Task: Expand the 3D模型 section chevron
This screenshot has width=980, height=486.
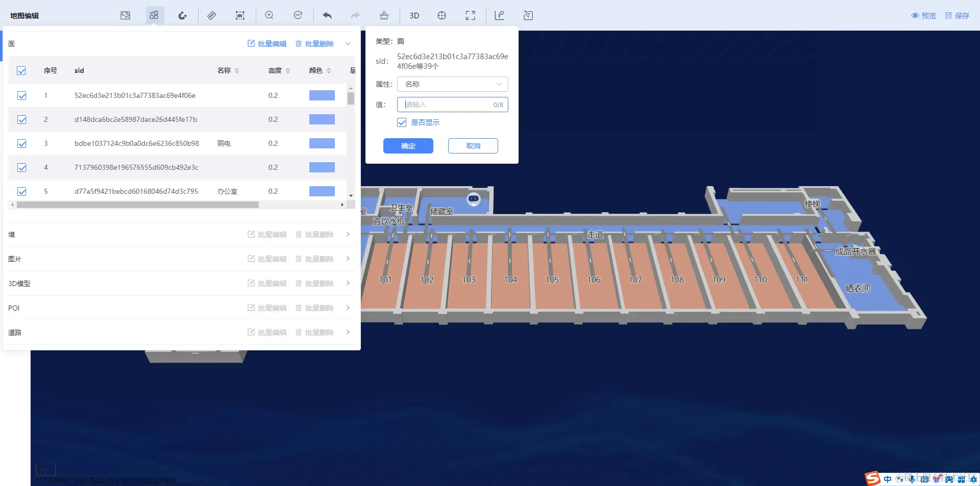Action: click(348, 284)
